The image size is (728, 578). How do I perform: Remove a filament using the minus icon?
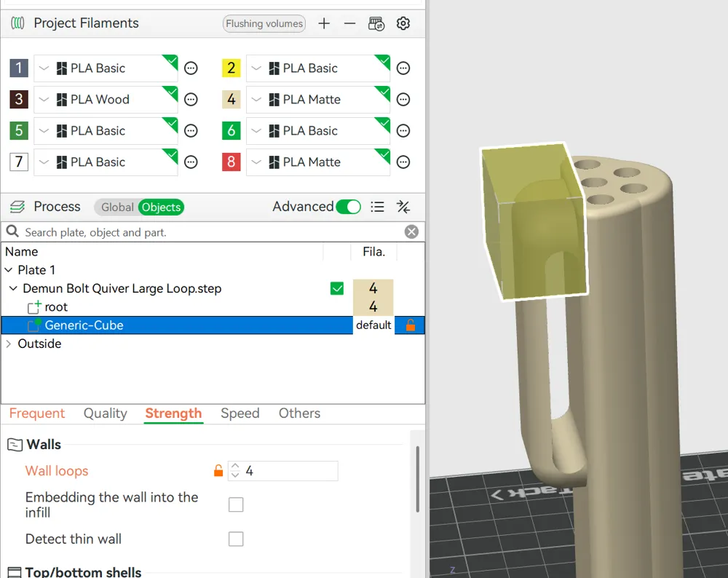349,23
